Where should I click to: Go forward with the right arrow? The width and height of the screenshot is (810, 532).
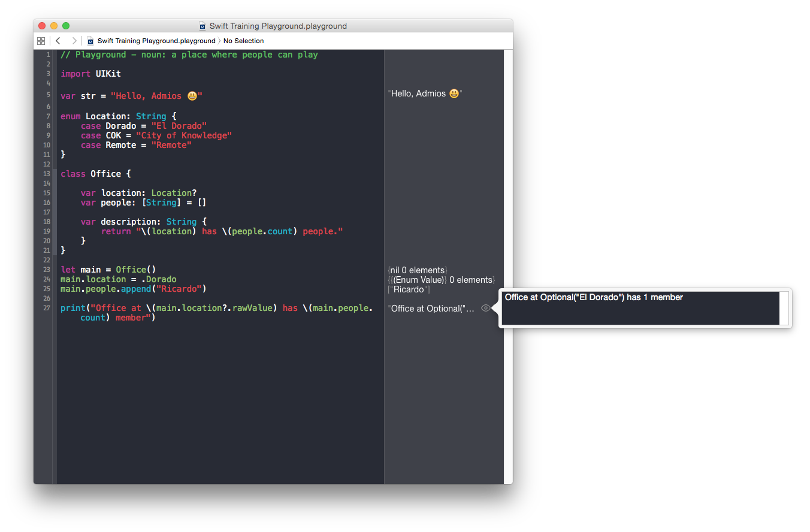pos(74,41)
